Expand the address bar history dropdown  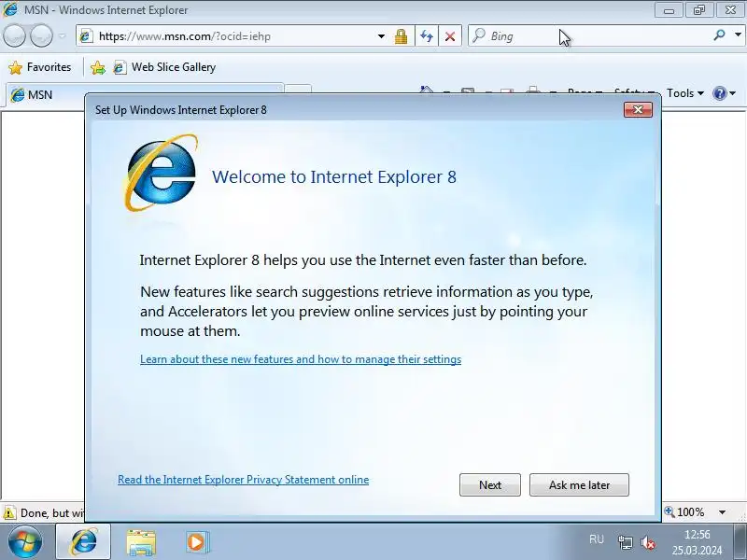tap(381, 36)
